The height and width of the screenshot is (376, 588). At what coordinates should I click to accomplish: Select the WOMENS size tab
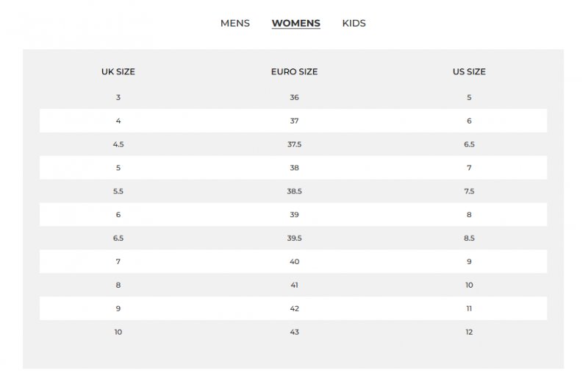pyautogui.click(x=296, y=24)
